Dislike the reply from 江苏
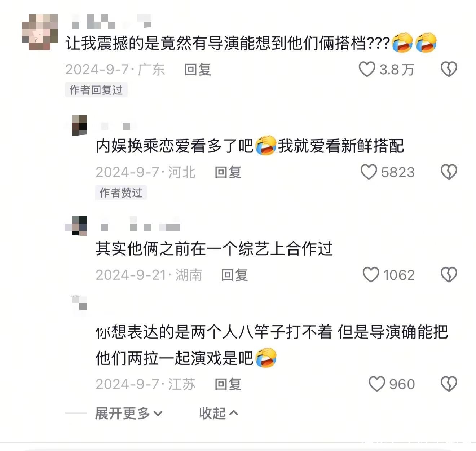Screen dimensions: 476x451 pos(449,384)
